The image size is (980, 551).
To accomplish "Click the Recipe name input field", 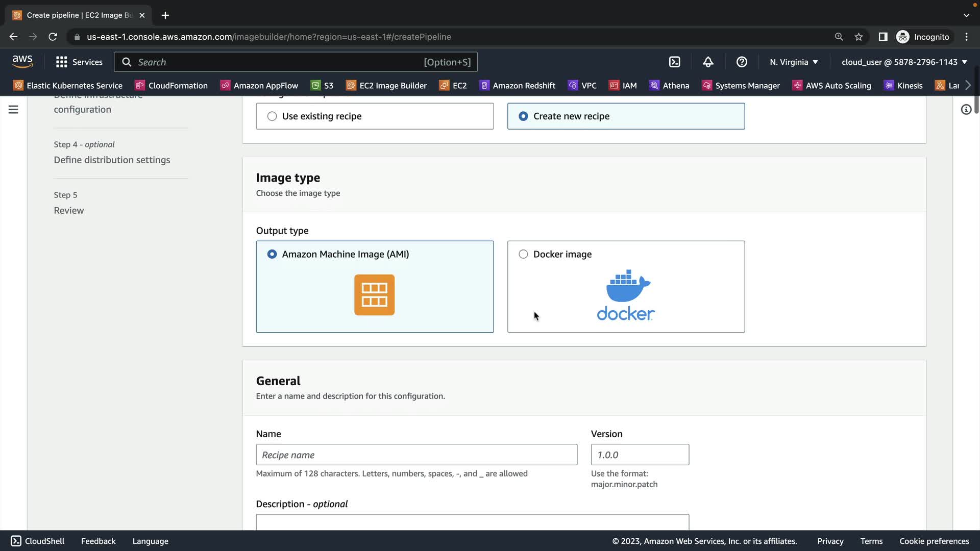I will coord(416,455).
